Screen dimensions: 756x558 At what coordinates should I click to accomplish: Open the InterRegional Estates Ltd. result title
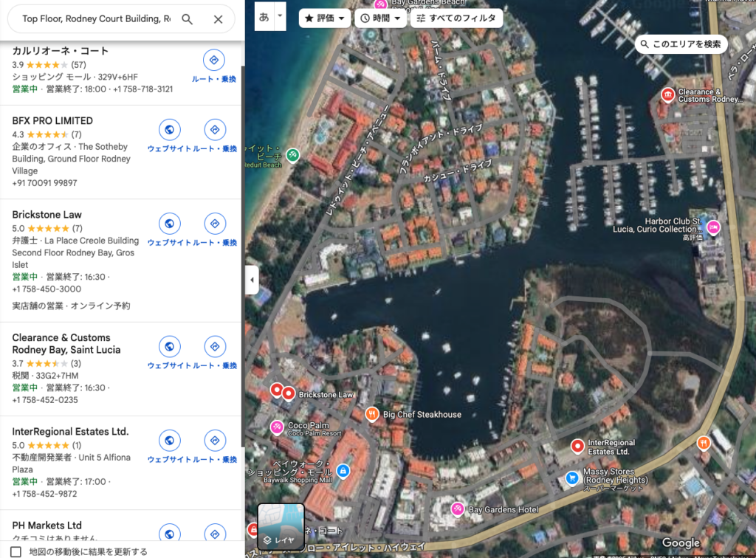coord(70,432)
